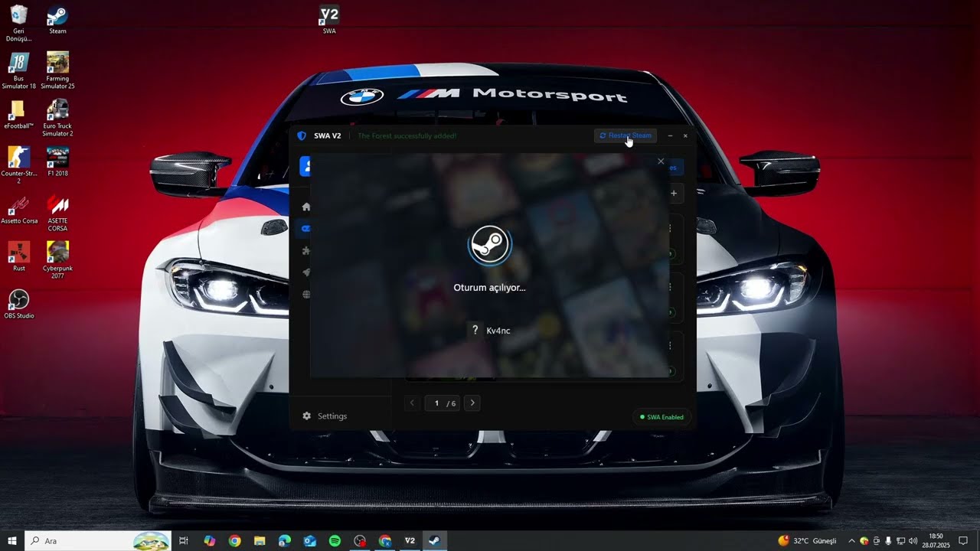Click the SWA Enabled status badge
The image size is (980, 551).
click(x=661, y=417)
